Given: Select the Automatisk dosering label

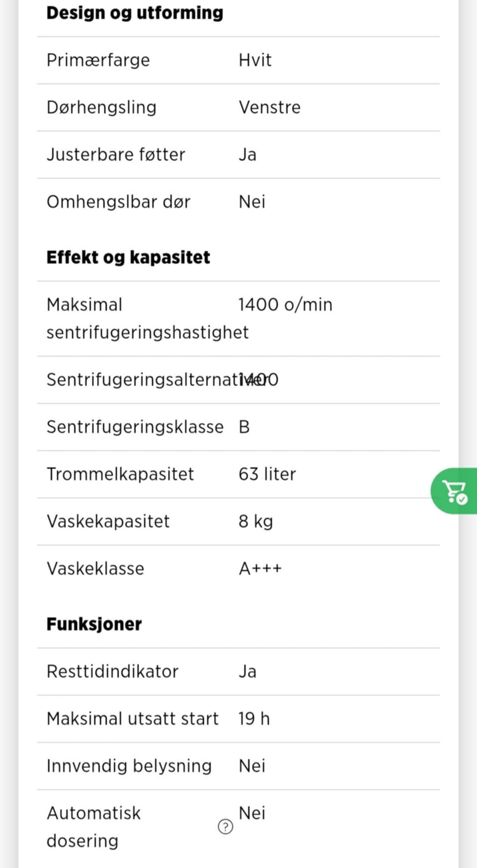Looking at the screenshot, I should [x=93, y=826].
